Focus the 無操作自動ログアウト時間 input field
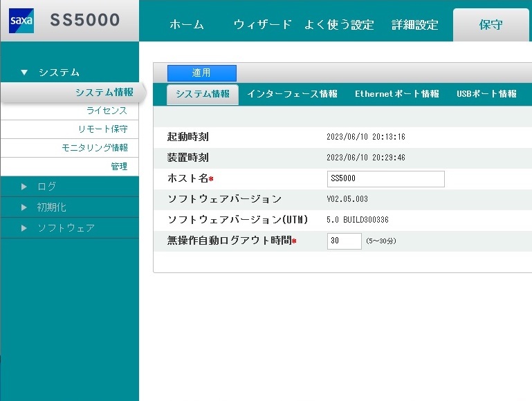Viewport: 532px width, 401px height. (x=345, y=241)
